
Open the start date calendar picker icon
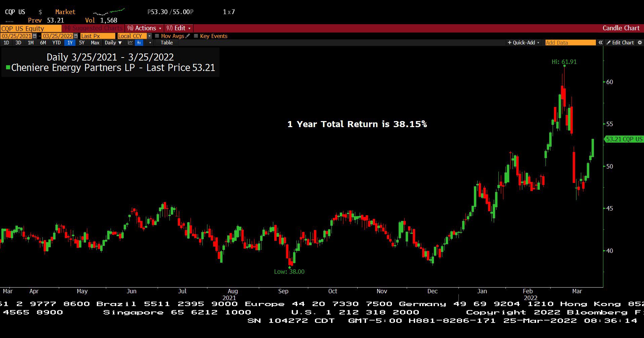coord(35,36)
